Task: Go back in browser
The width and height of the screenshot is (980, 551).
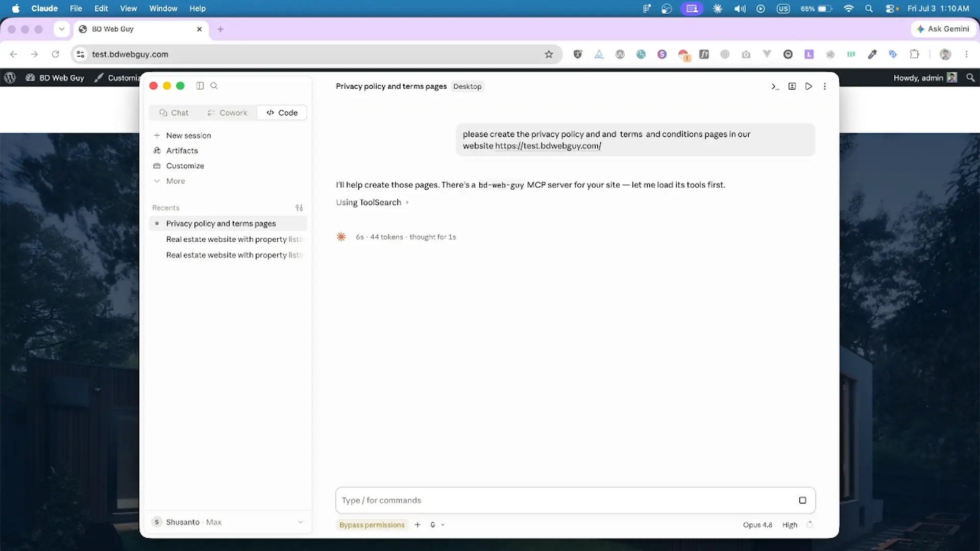Action: click(x=14, y=54)
